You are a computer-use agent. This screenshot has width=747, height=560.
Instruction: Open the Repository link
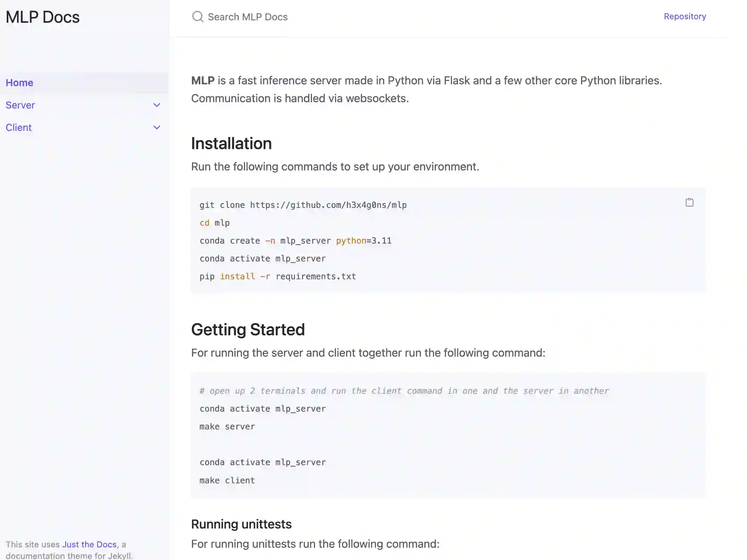click(x=685, y=16)
